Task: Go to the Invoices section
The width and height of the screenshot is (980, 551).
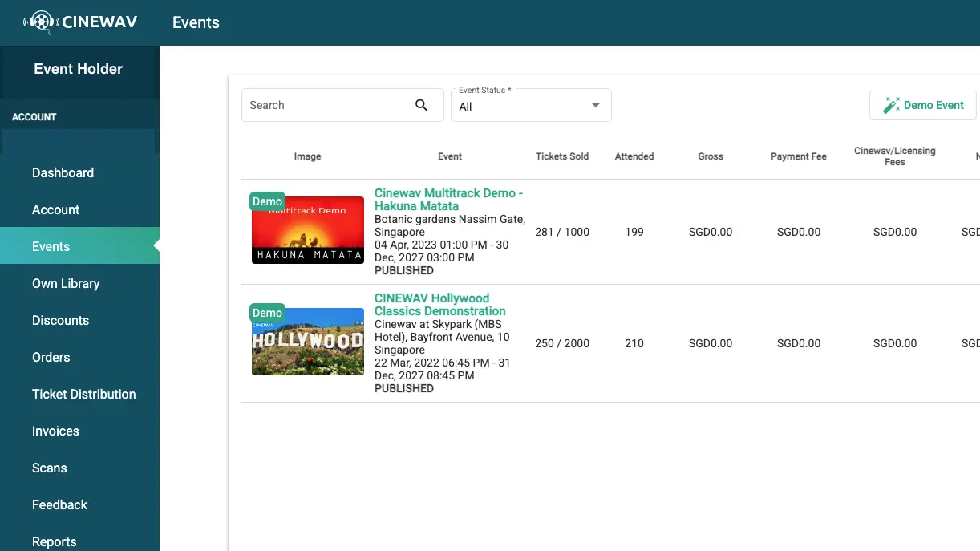Action: point(55,431)
